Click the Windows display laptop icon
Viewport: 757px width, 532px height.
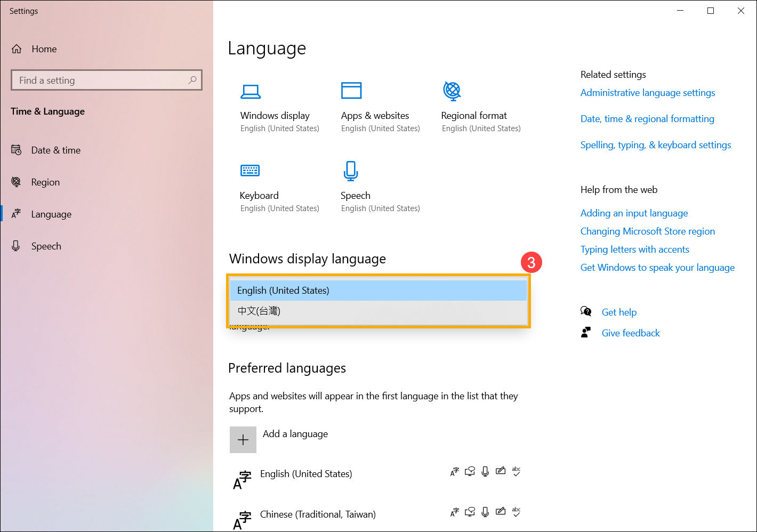click(251, 91)
